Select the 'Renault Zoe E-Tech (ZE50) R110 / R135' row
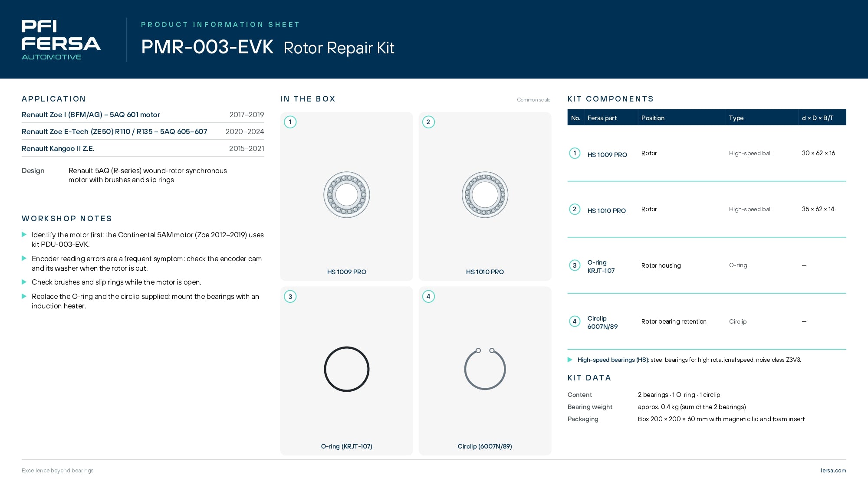 pyautogui.click(x=143, y=131)
